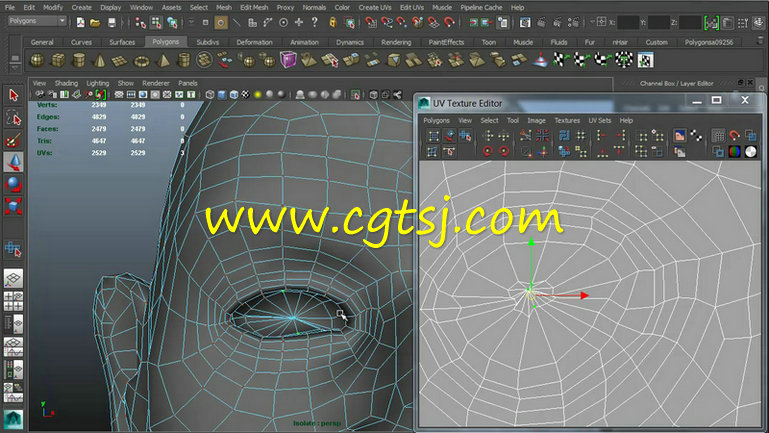Click the purple cube shelf icon
This screenshot has height=433, width=769.
[288, 60]
